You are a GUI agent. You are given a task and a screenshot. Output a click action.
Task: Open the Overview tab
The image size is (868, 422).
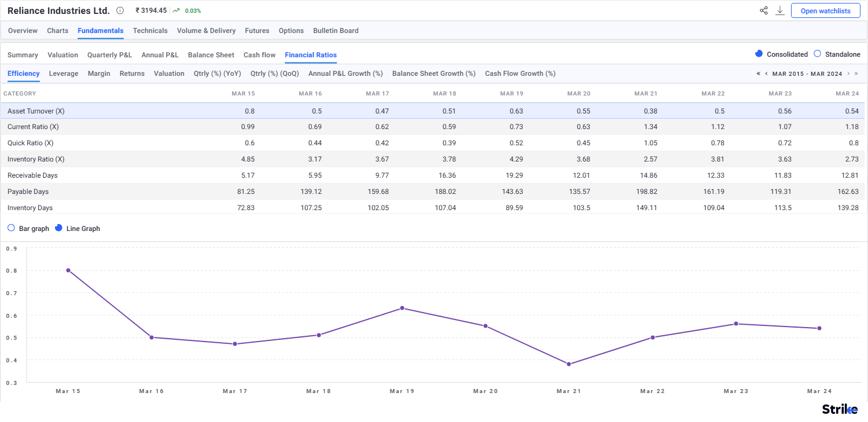tap(23, 31)
